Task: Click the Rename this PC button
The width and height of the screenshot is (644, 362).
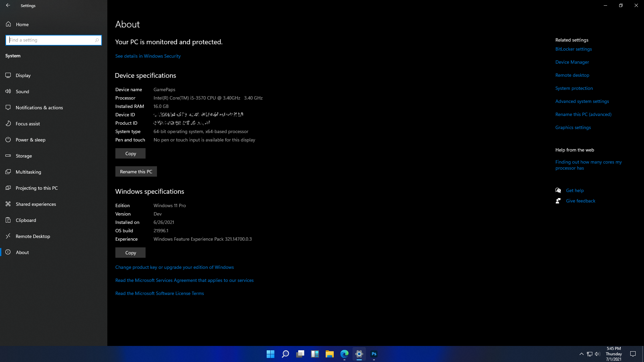Action: point(136,171)
